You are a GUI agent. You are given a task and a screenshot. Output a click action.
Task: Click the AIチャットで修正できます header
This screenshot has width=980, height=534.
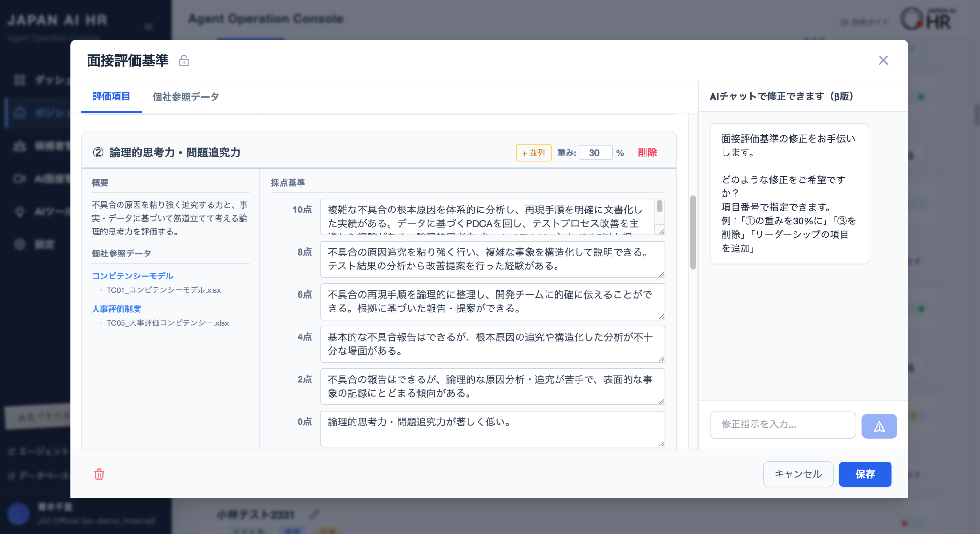coord(781,96)
